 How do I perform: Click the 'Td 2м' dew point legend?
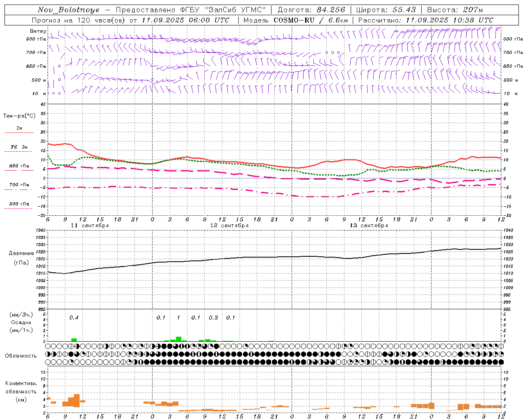tap(19, 147)
